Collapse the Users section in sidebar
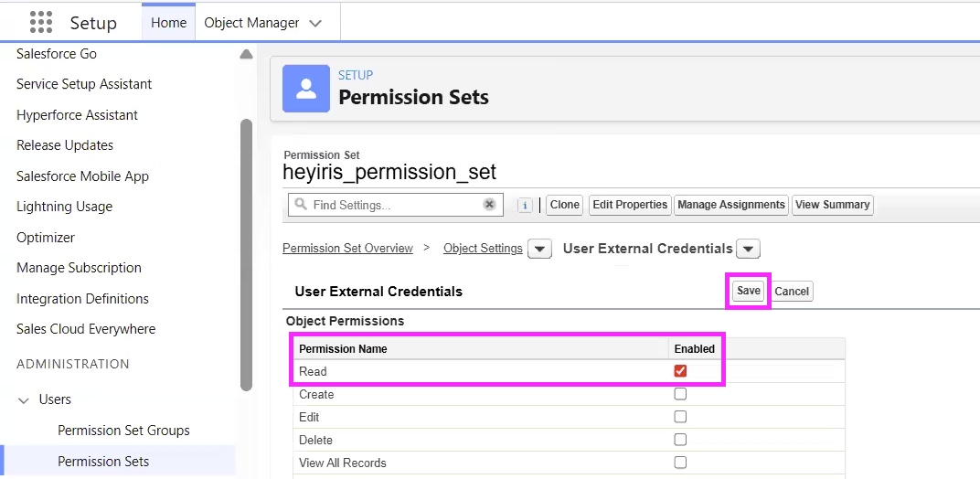Image resolution: width=980 pixels, height=479 pixels. click(x=24, y=400)
